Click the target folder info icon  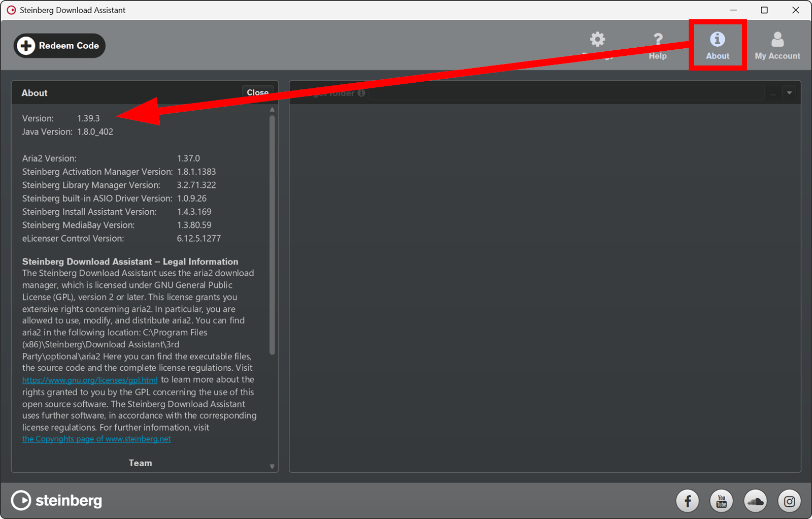(x=361, y=93)
